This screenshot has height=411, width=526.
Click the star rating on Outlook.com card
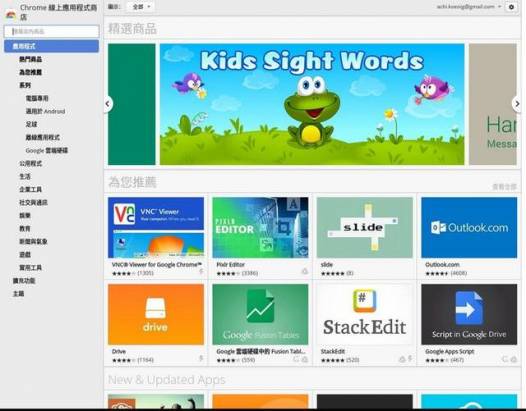point(437,274)
